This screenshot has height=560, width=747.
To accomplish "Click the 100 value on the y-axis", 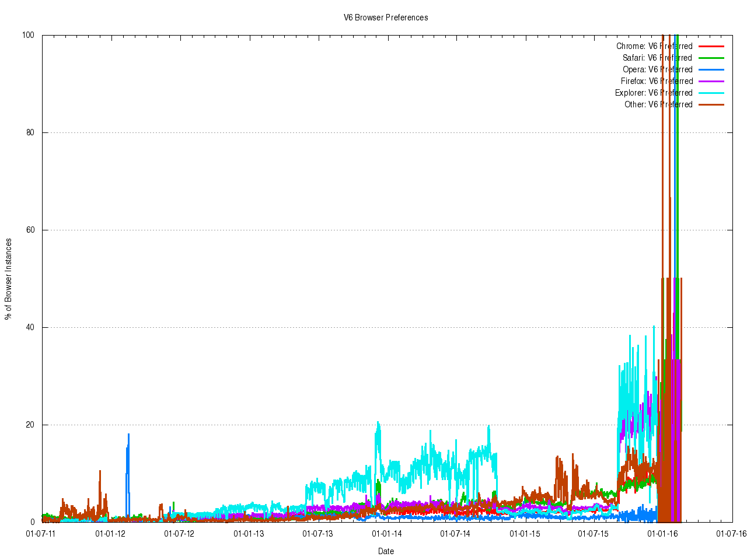I will click(x=28, y=35).
